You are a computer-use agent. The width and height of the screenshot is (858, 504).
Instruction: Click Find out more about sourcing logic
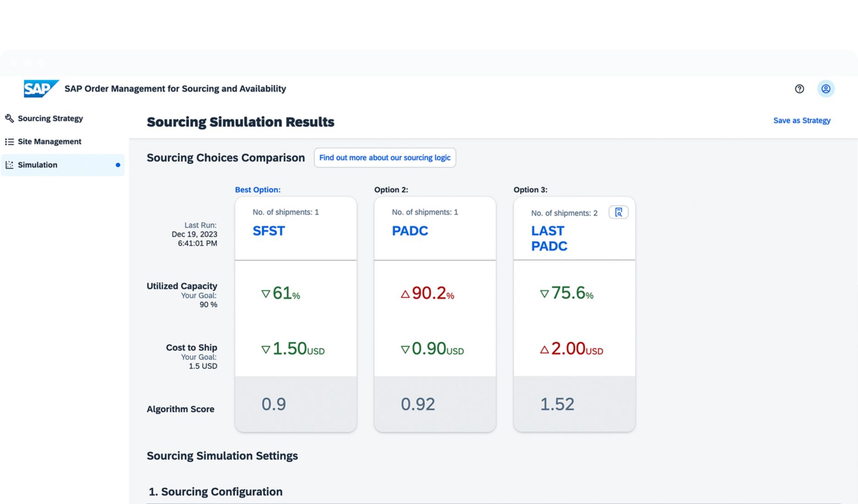click(x=385, y=158)
